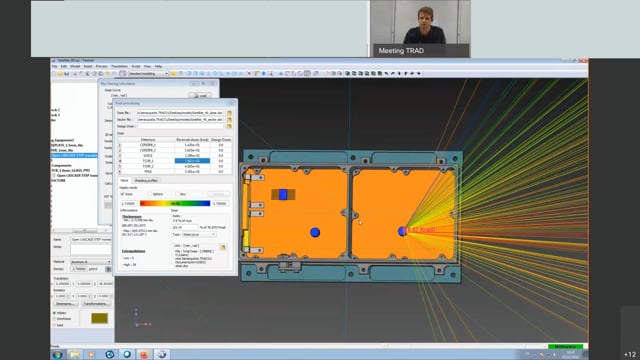Select the Wireframe display radio button
This screenshot has width=640, height=360.
coord(54,319)
